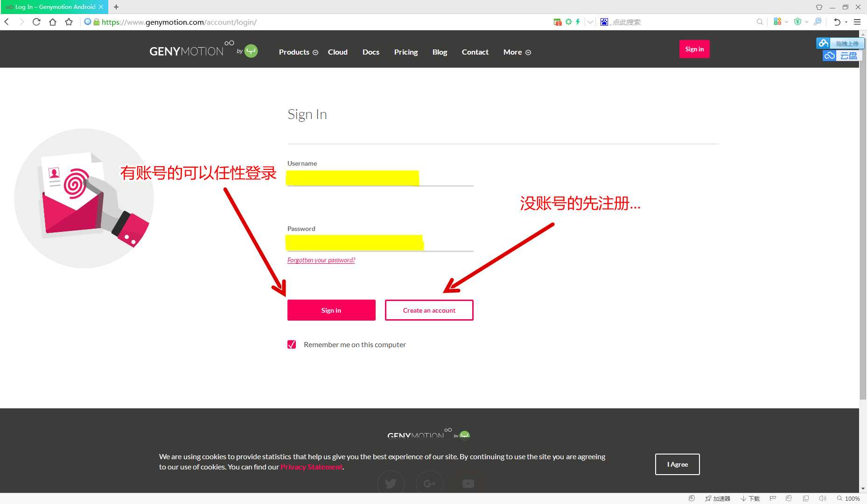The image size is (867, 504).
Task: Open the browser hamburger main menu
Action: (x=857, y=22)
